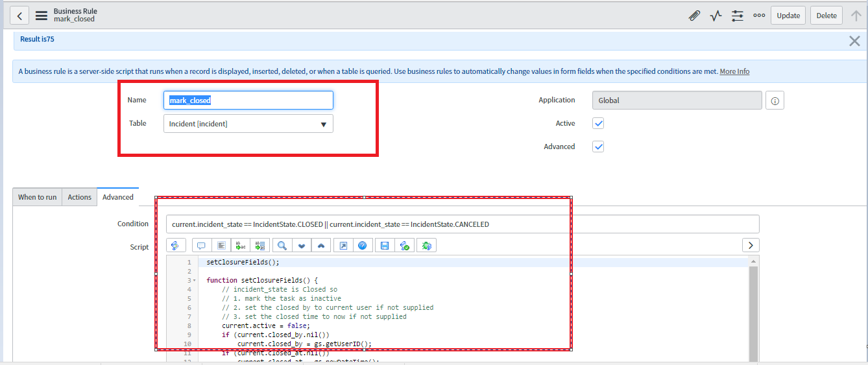
Task: Click line 'current.closed_by = gs.getUserID();'
Action: click(x=304, y=344)
